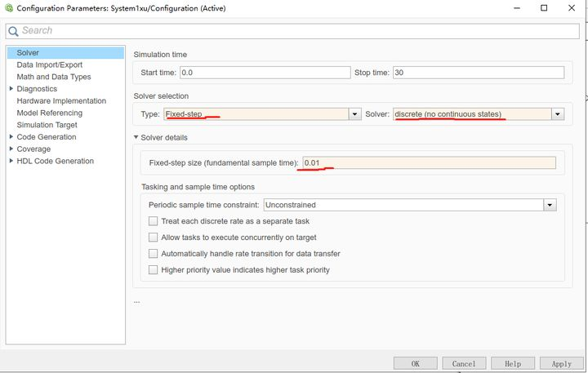Enable Automatically handle rate transition
This screenshot has height=373, width=588.
pyautogui.click(x=153, y=254)
